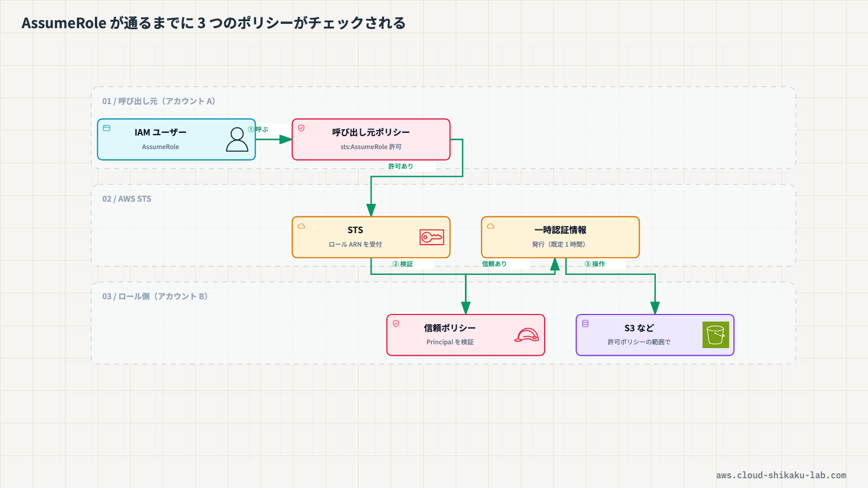
Task: Click the cloud icon in STS node
Action: tap(302, 226)
